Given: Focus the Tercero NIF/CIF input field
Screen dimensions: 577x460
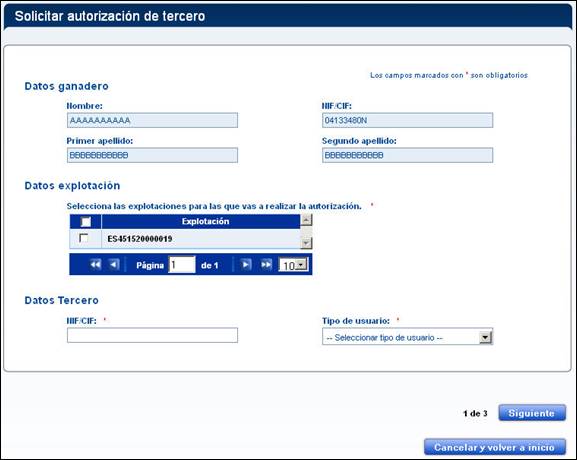Looking at the screenshot, I should click(152, 335).
